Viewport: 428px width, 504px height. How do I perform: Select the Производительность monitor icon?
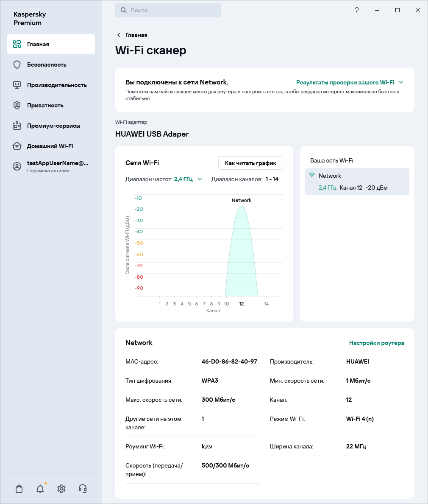pos(17,85)
